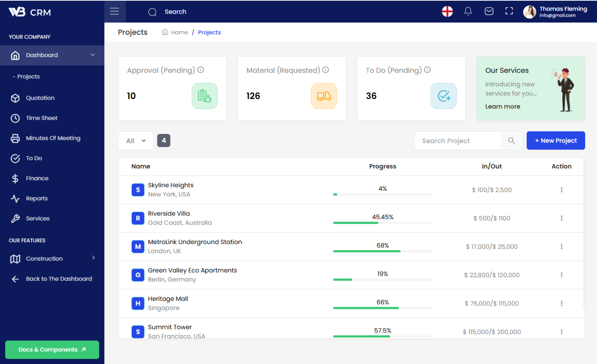The height and width of the screenshot is (364, 597).
Task: Click the notification bell icon
Action: pos(468,11)
